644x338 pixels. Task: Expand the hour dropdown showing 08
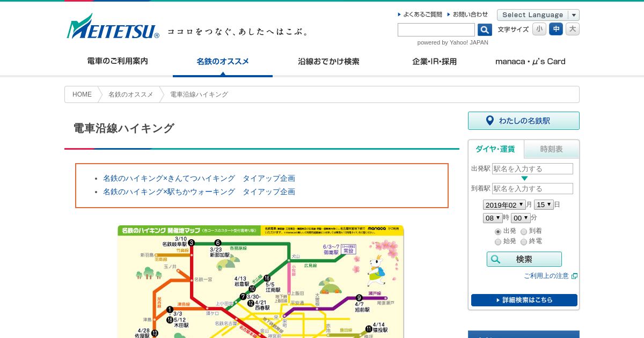[x=493, y=218]
